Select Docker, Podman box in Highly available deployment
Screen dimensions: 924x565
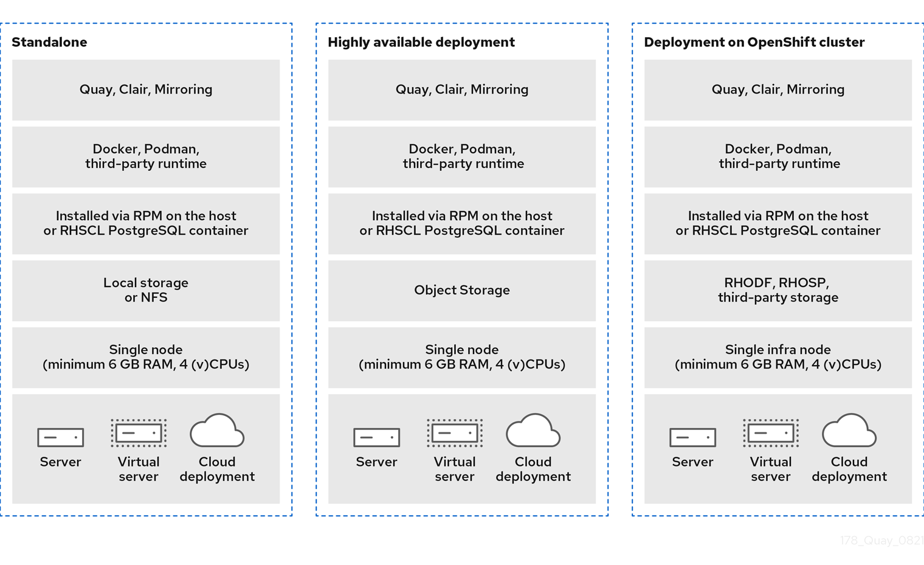[x=462, y=156]
